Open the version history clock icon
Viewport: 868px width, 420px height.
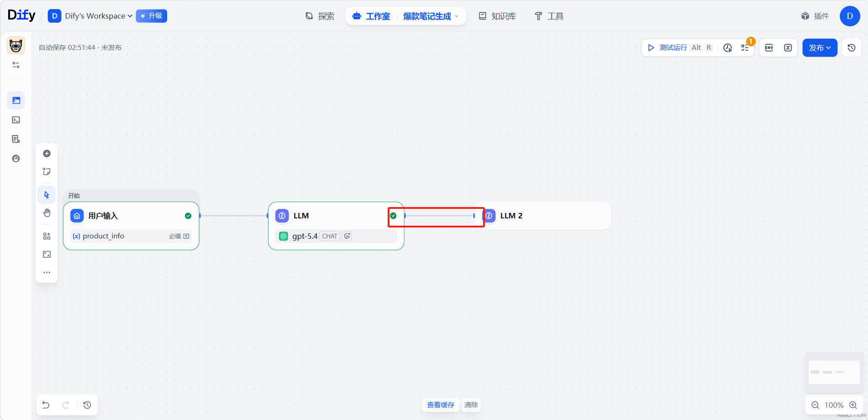(852, 48)
